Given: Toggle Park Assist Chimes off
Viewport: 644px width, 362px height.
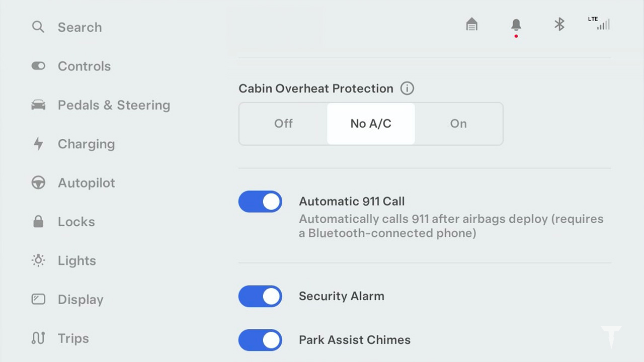Looking at the screenshot, I should (260, 340).
